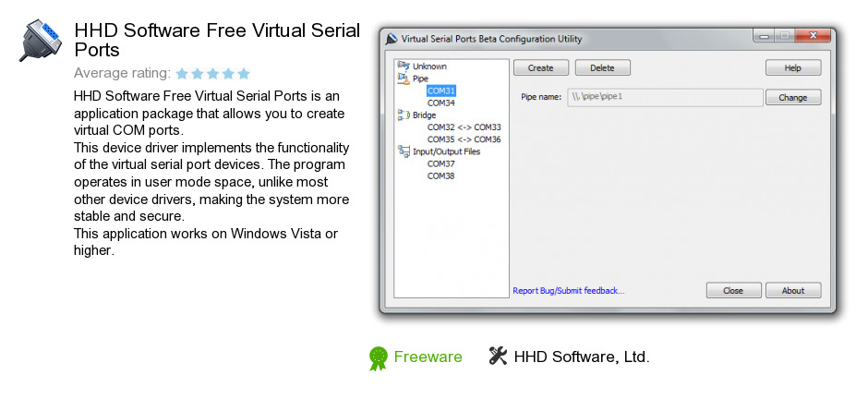This screenshot has width=868, height=399.
Task: Click Change next to Pipe name
Action: click(792, 97)
